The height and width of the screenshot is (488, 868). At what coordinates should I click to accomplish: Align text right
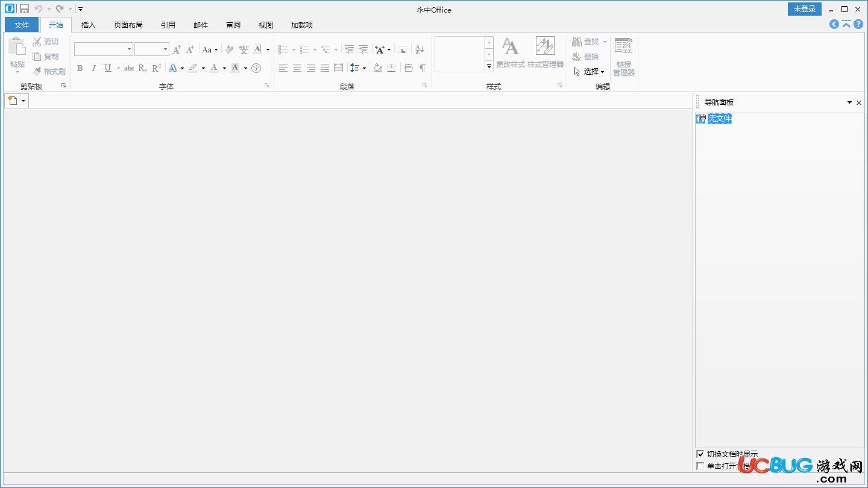[311, 68]
